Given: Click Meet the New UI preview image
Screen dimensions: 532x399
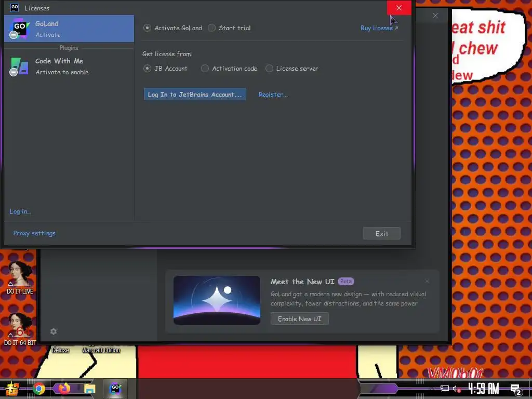Looking at the screenshot, I should click(217, 300).
